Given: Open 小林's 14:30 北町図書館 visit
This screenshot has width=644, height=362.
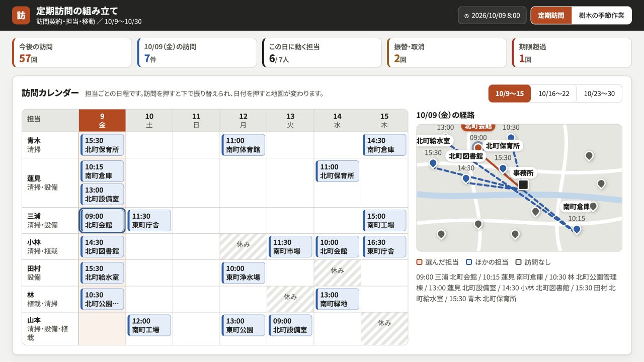Looking at the screenshot, I should (x=102, y=246).
